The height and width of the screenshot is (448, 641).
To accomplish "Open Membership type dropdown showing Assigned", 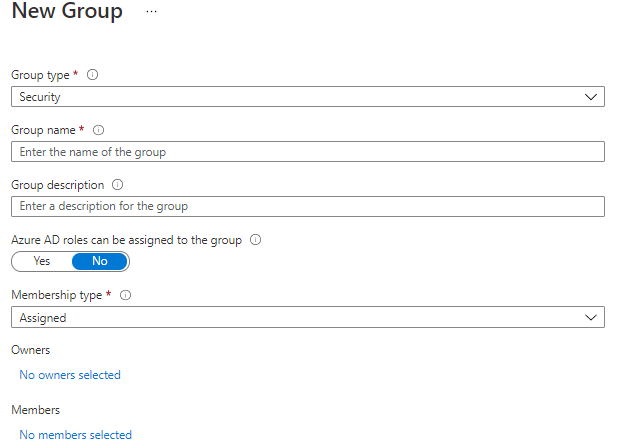I will [x=300, y=317].
